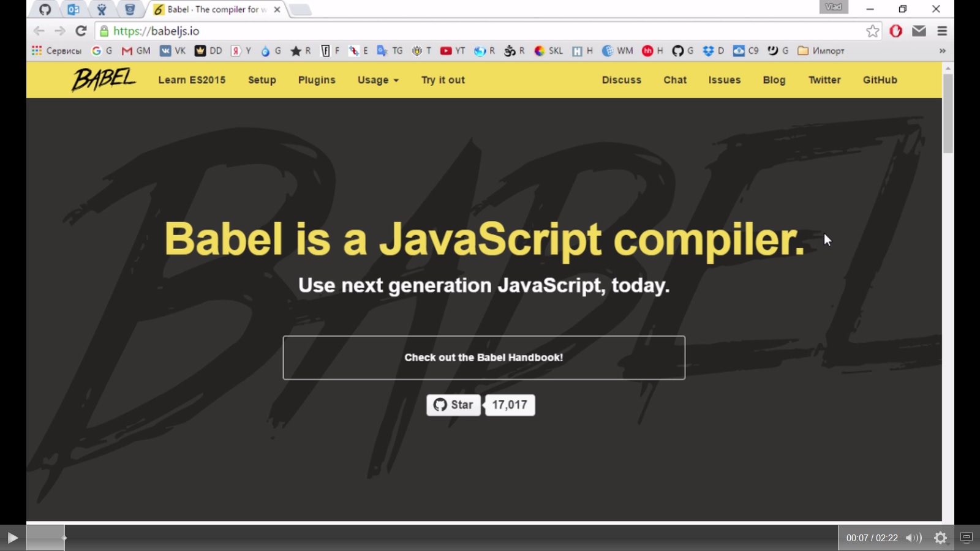Open the video settings gear

click(x=941, y=538)
